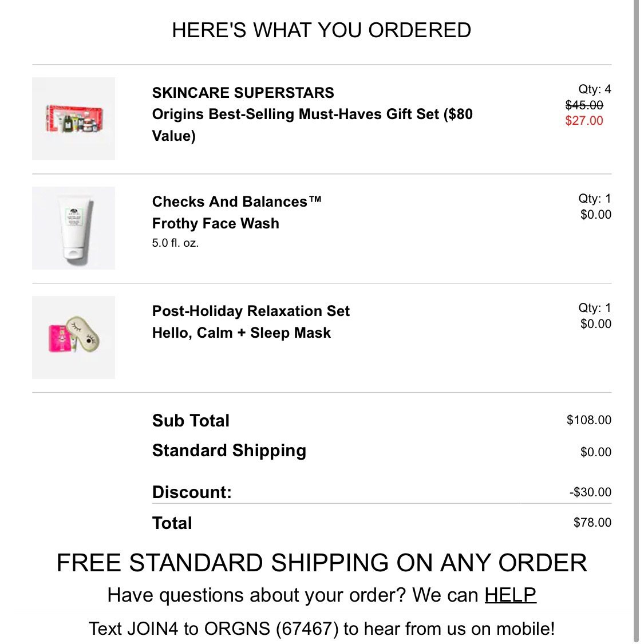Viewport: 644px width, 644px height.
Task: Click the FREE STANDARD SHIPPING ON ANY ORDER banner
Action: 322,563
